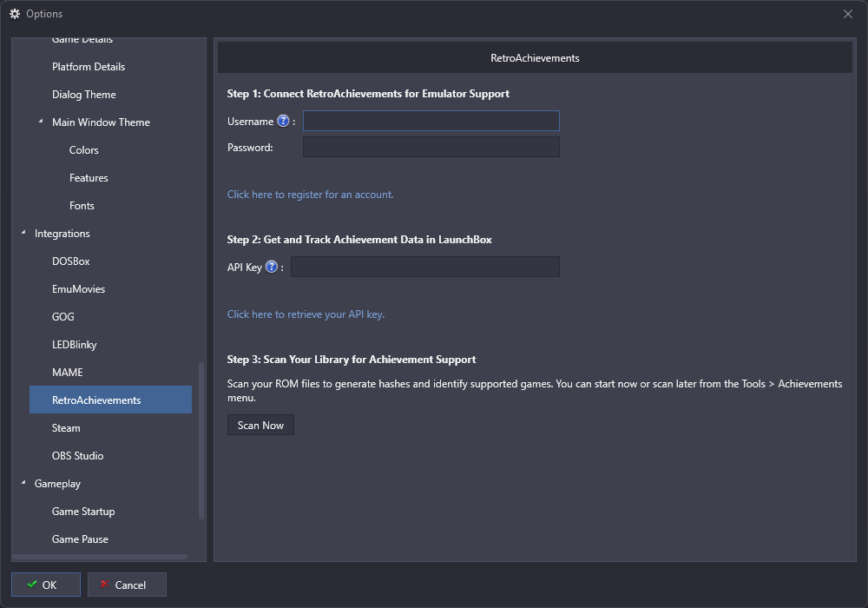Viewport: 868px width, 608px height.
Task: Select Main Window Theme in the tree
Action: (x=101, y=122)
